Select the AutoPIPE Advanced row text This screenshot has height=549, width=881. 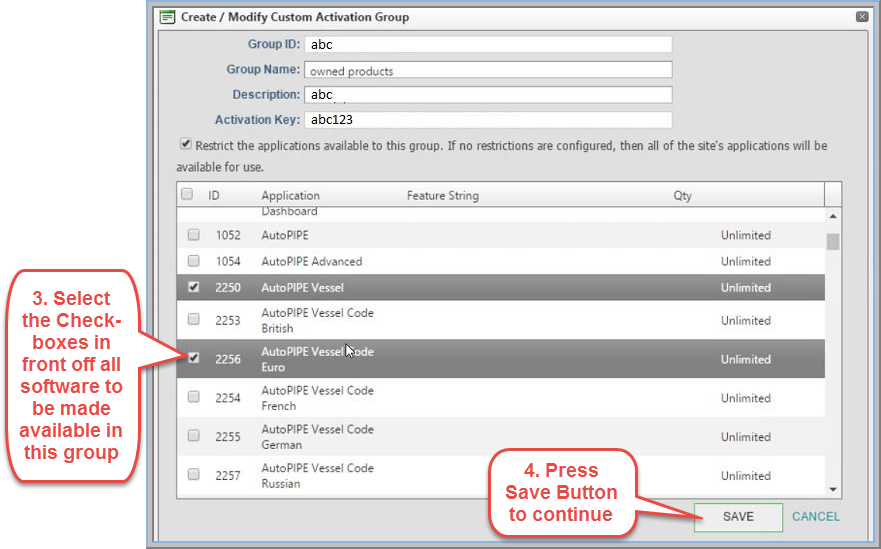point(312,261)
